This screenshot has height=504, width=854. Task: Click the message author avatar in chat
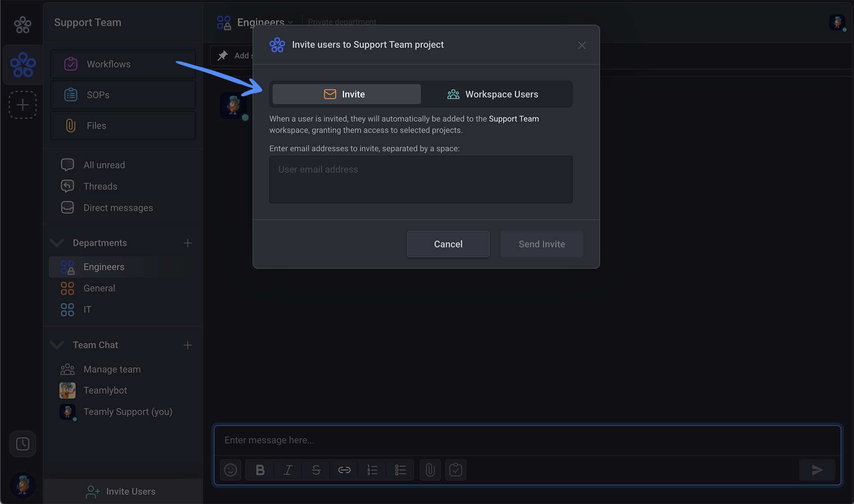pos(233,106)
